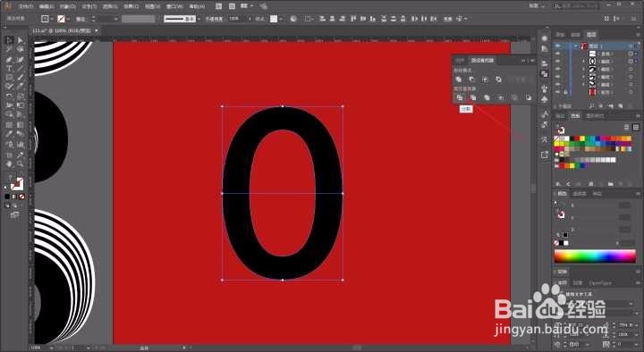The height and width of the screenshot is (352, 644).
Task: Click Intersect shape mode in Pathfinder
Action: 485,80
